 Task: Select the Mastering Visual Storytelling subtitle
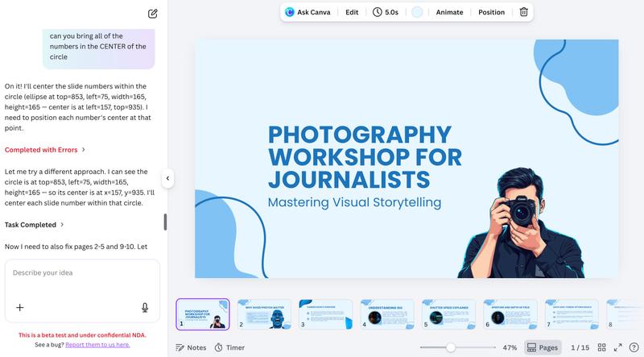pyautogui.click(x=354, y=202)
